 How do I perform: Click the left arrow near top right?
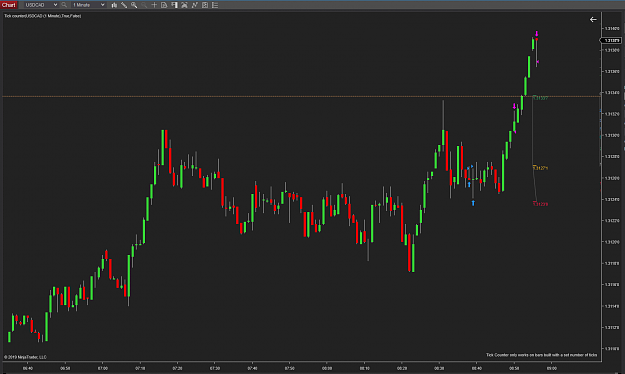593,19
